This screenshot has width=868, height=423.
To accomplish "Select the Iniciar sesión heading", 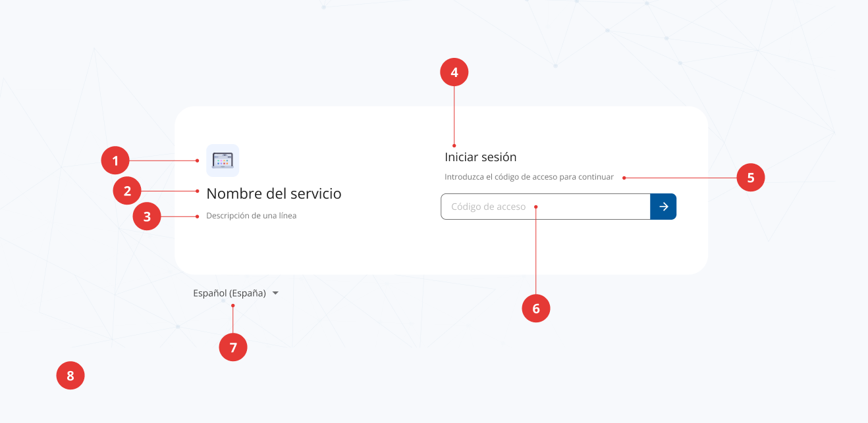I will (x=480, y=157).
